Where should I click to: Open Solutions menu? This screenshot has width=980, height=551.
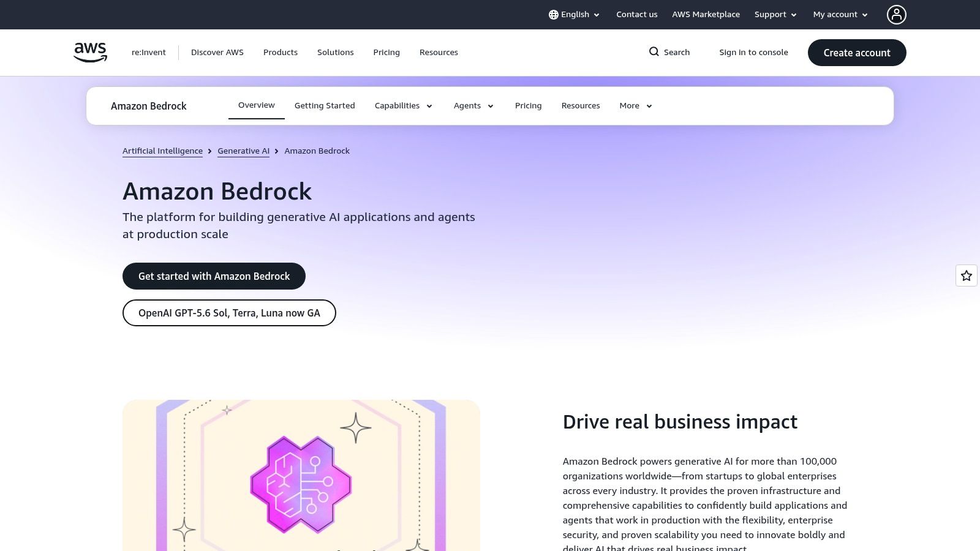point(336,53)
